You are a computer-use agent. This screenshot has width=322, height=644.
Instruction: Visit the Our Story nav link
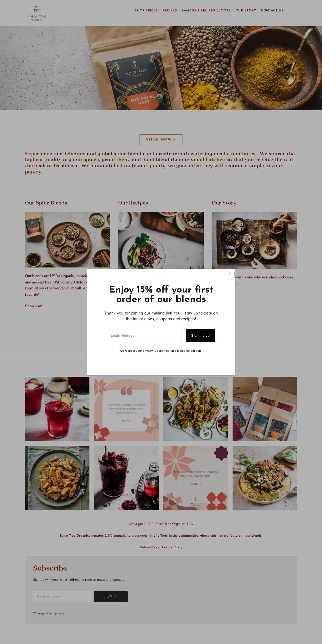[x=246, y=10]
